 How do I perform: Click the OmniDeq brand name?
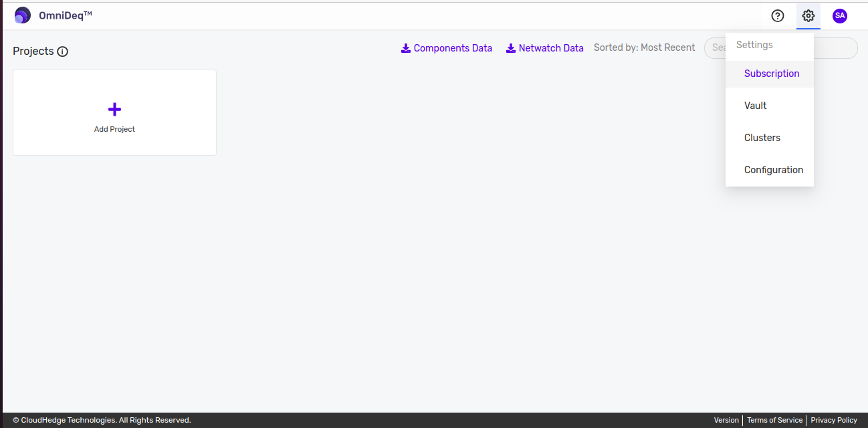(x=66, y=15)
